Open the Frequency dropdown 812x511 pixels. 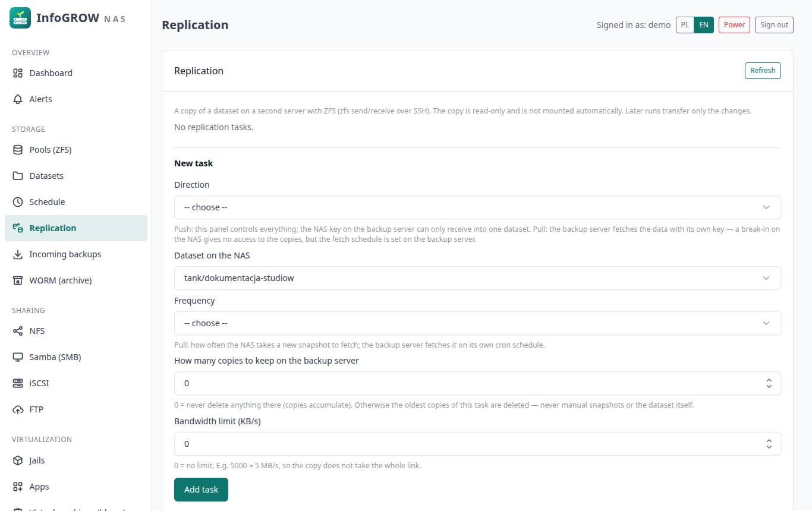(477, 323)
